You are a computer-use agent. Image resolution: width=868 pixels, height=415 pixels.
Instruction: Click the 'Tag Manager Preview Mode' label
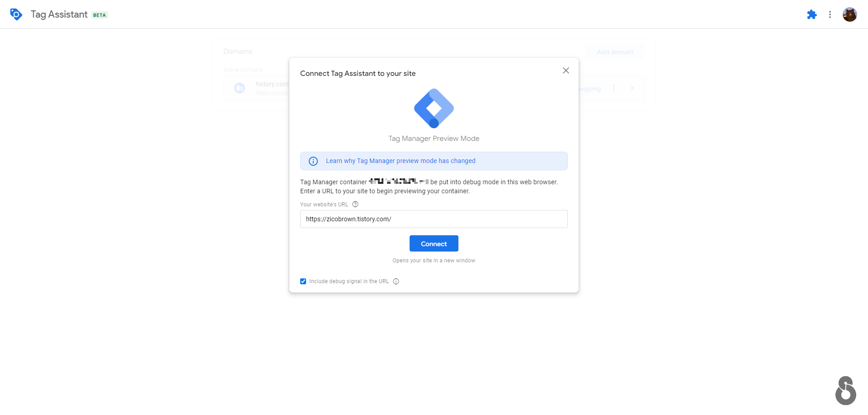[434, 139]
